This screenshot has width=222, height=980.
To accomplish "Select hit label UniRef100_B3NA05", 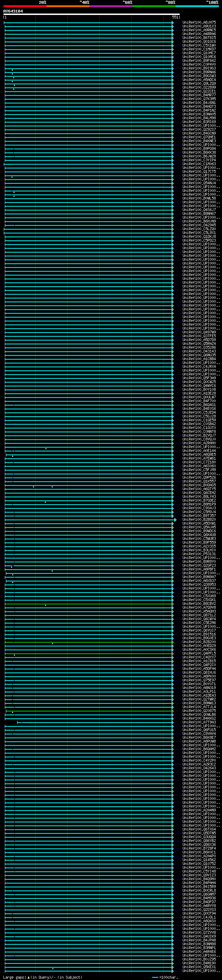I will 199,114.
